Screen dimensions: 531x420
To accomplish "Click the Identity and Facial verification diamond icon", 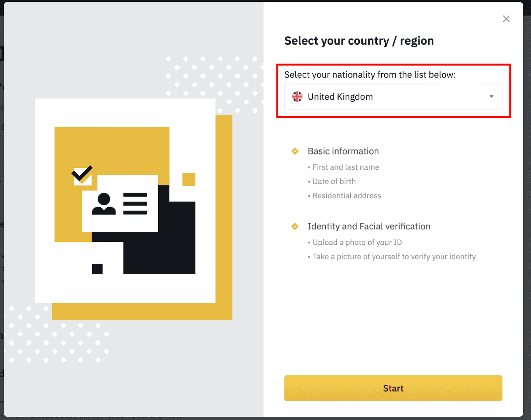I will pos(295,226).
